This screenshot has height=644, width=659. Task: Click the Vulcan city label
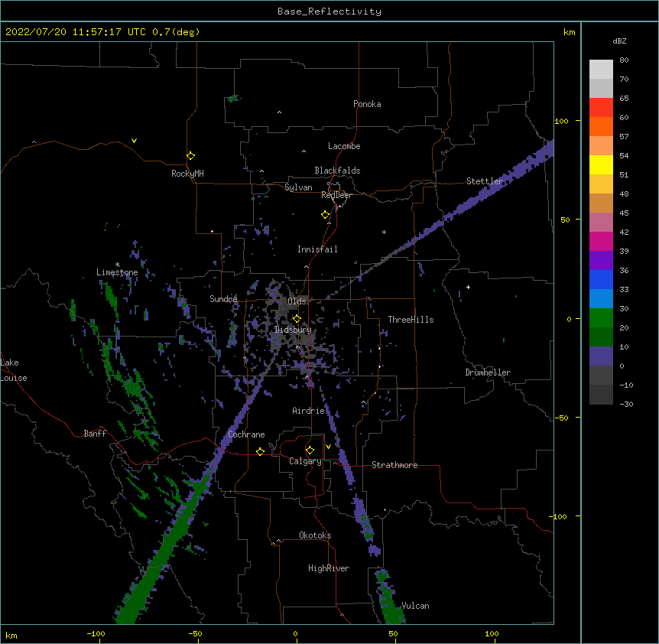(x=415, y=606)
